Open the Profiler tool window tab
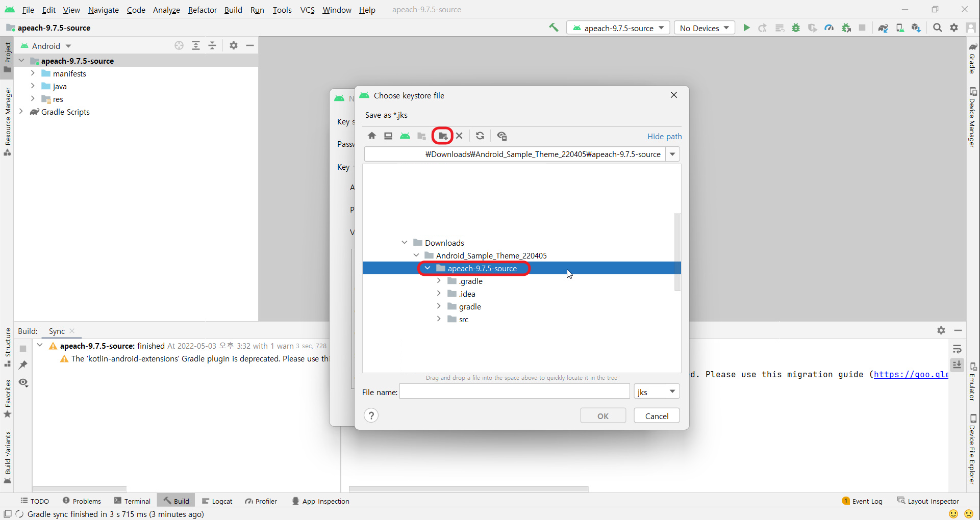980x520 pixels. click(x=261, y=501)
